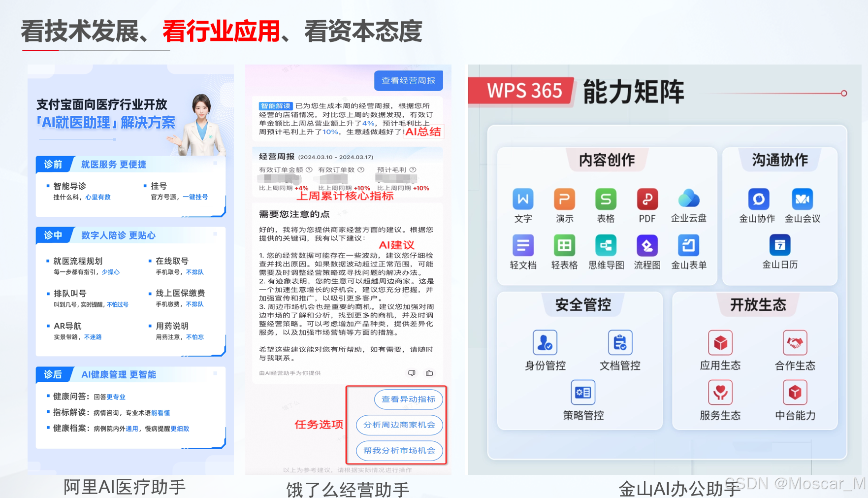Click the 内容创作 section header

coord(607,160)
